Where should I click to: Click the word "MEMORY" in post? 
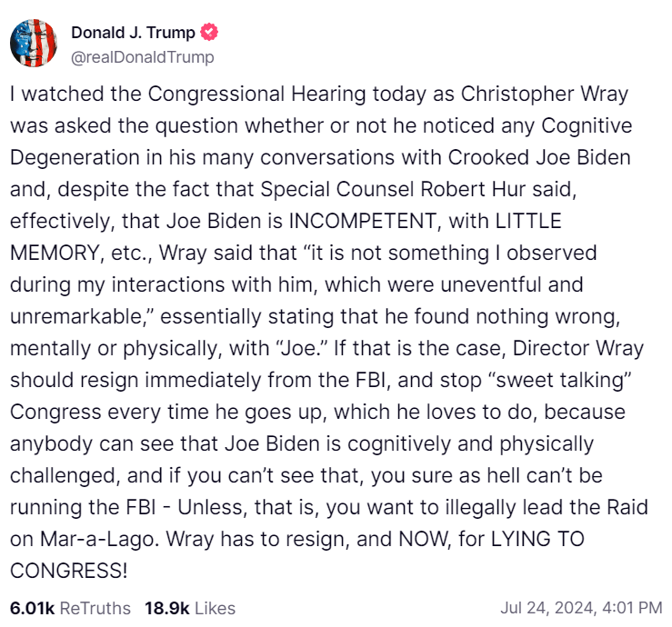tap(51, 253)
